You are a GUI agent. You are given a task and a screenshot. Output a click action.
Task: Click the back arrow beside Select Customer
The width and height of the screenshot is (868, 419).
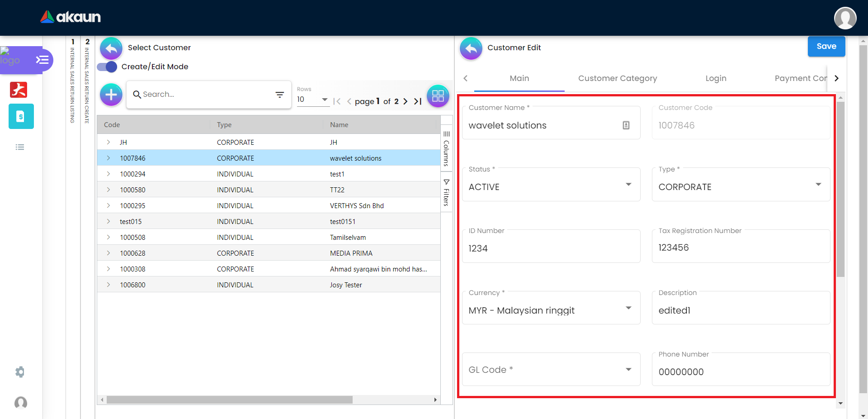pos(111,48)
